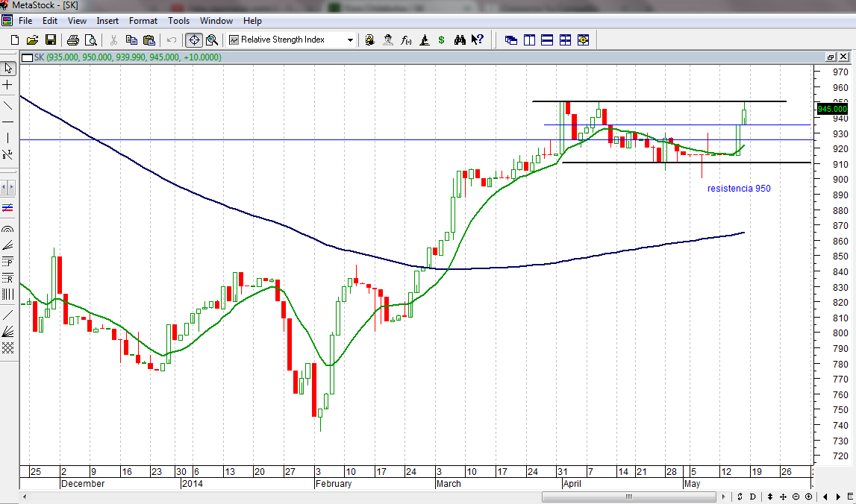The image size is (856, 504).
Task: Click the yellow gear layout icon
Action: [583, 40]
